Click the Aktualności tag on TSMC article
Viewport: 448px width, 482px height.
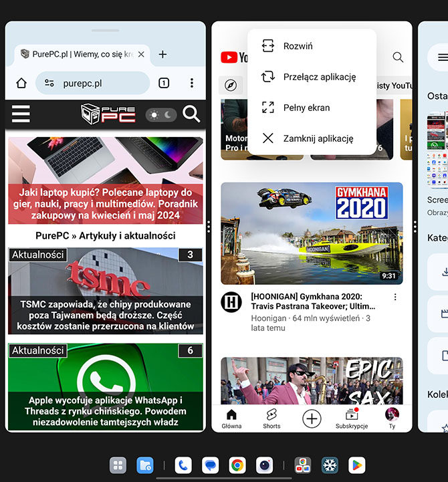pyautogui.click(x=38, y=255)
